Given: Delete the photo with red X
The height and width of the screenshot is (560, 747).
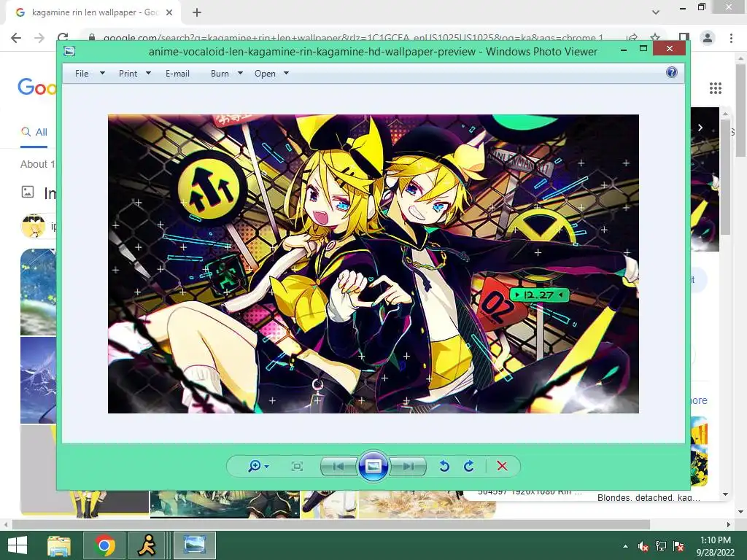Looking at the screenshot, I should click(x=502, y=466).
